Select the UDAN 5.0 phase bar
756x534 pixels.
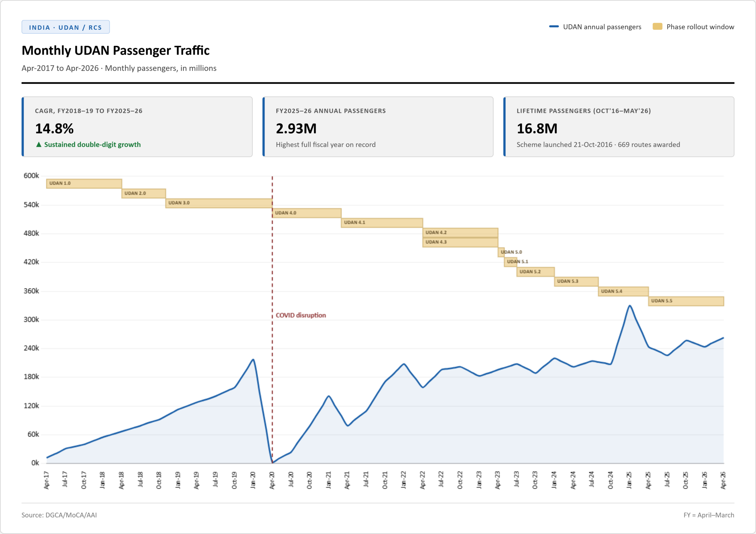[x=501, y=252]
